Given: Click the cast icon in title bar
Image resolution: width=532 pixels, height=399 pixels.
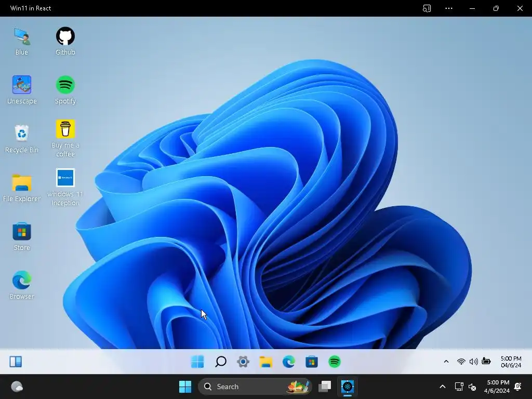Looking at the screenshot, I should [427, 8].
